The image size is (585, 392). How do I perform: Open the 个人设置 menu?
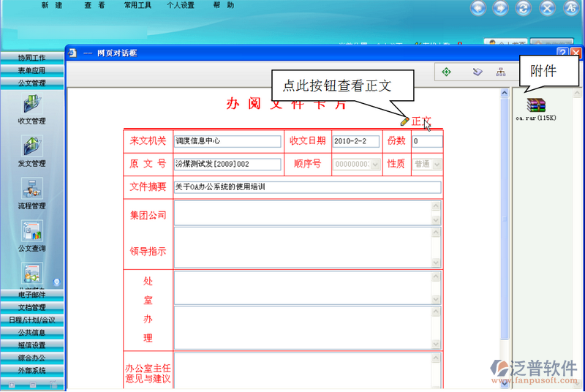coord(181,5)
